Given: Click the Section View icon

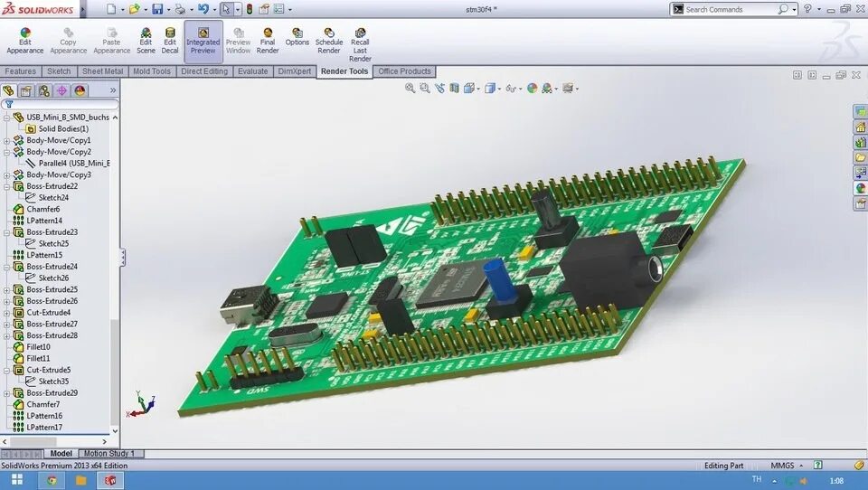Looking at the screenshot, I should [x=455, y=88].
